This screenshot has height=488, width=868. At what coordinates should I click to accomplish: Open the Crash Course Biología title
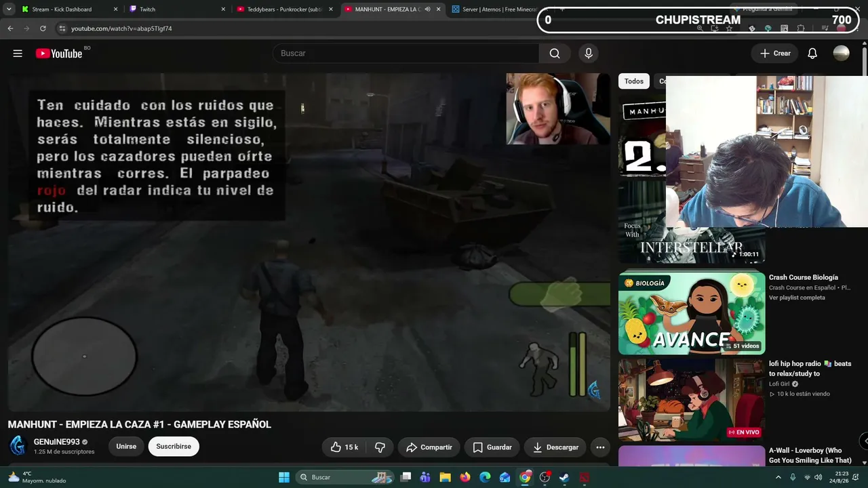pyautogui.click(x=804, y=277)
